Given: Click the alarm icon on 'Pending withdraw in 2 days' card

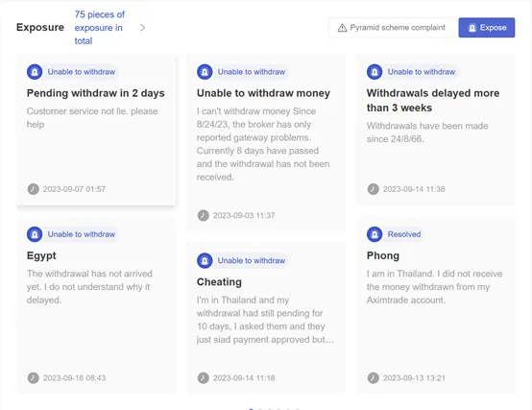Looking at the screenshot, I should [35, 72].
